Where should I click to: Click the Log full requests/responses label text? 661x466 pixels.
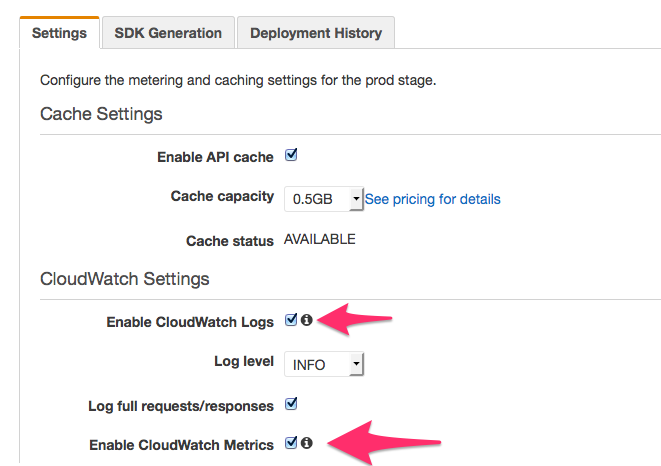click(x=181, y=407)
